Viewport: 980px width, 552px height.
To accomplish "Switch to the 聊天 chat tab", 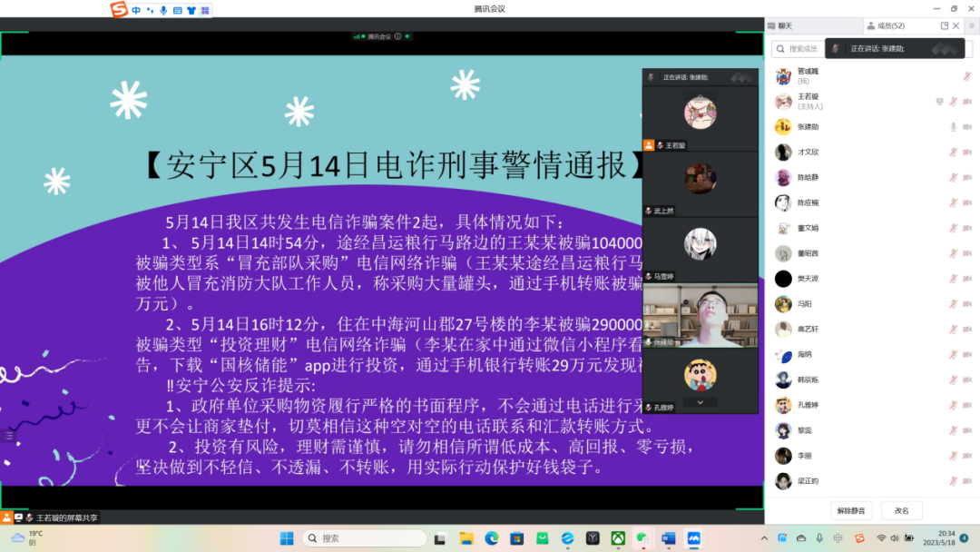I will point(785,25).
